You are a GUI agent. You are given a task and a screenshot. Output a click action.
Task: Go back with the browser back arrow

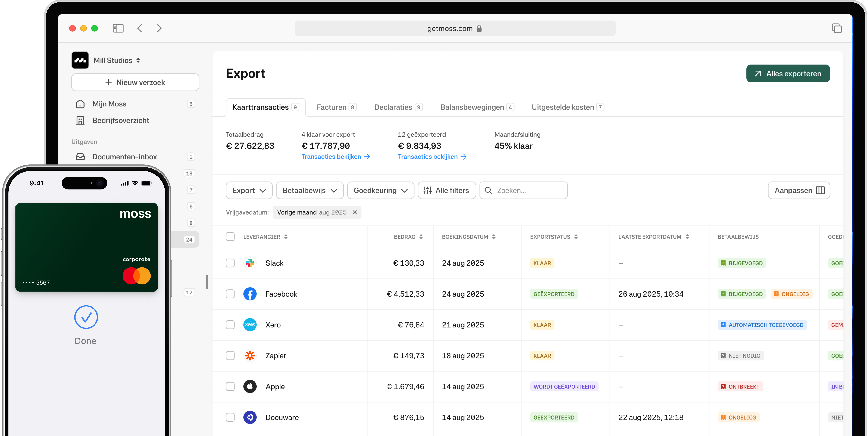(140, 28)
